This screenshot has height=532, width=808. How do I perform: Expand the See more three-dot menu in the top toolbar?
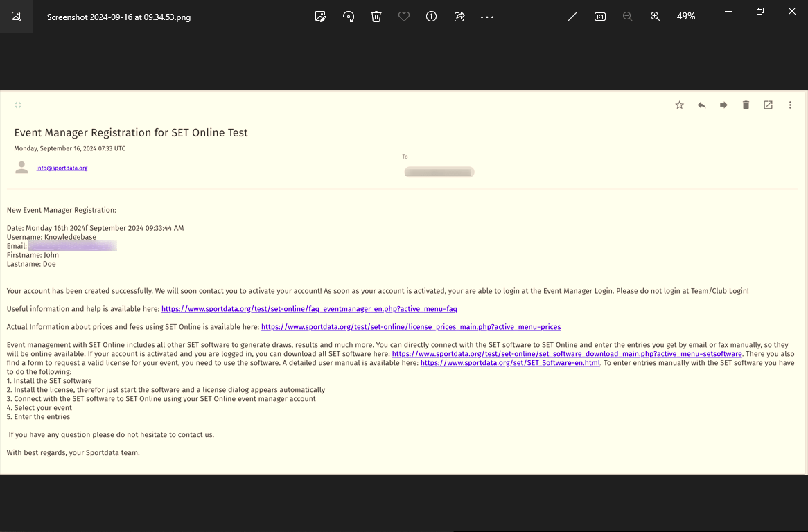[487, 17]
